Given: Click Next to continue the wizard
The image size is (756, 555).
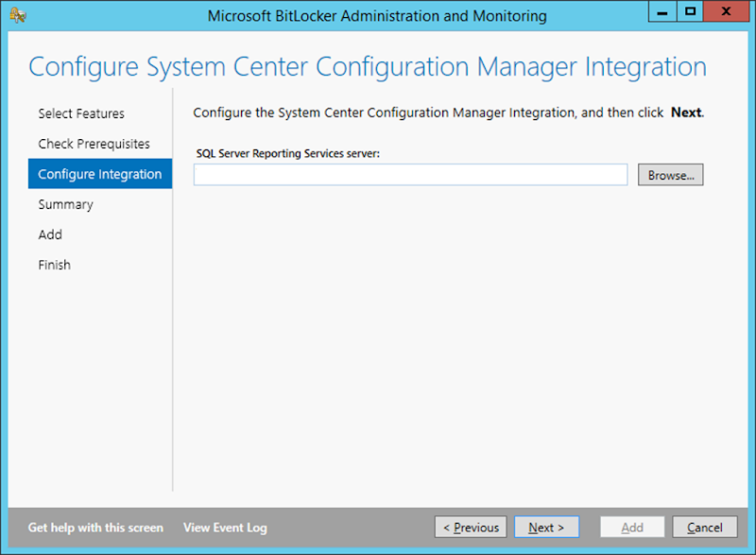Looking at the screenshot, I should 546,528.
